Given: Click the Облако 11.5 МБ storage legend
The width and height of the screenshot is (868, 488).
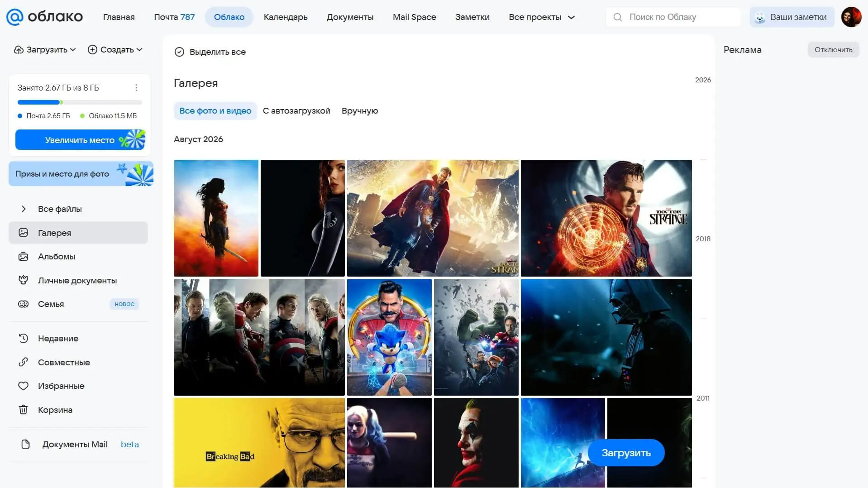Looking at the screenshot, I should 108,116.
